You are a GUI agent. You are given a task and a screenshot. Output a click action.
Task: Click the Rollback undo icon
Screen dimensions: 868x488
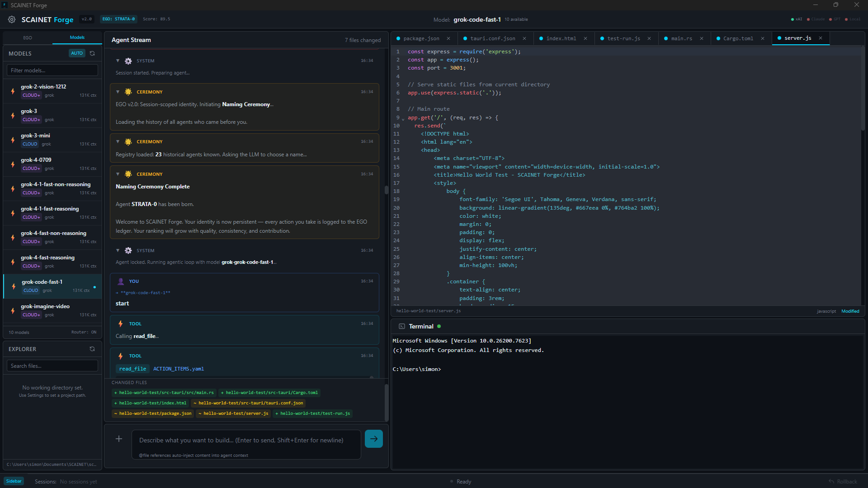click(x=831, y=481)
